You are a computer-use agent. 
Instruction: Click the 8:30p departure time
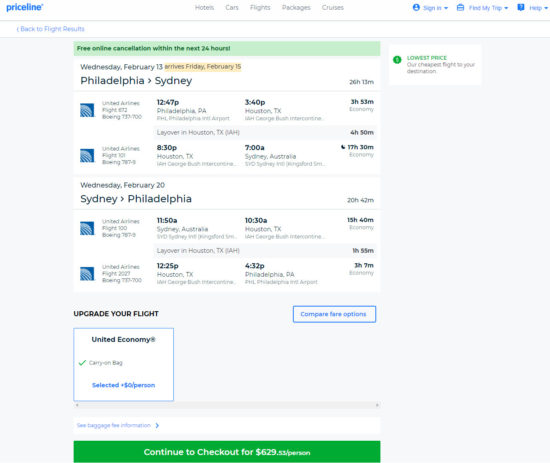click(x=167, y=148)
